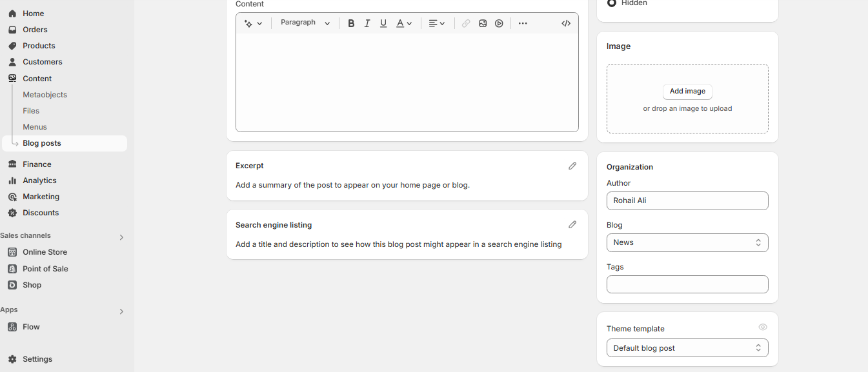Open text alignment dropdown
The image size is (868, 372).
pyautogui.click(x=437, y=23)
